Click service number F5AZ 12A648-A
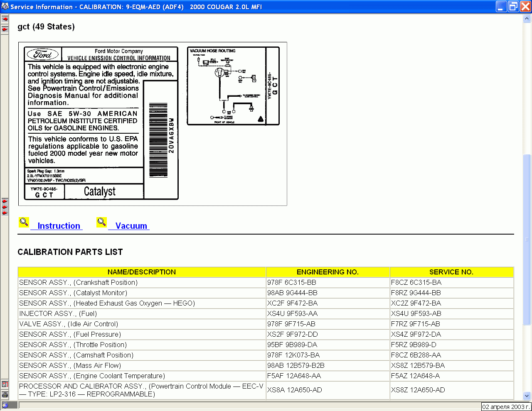This screenshot has height=411, width=532. click(415, 376)
